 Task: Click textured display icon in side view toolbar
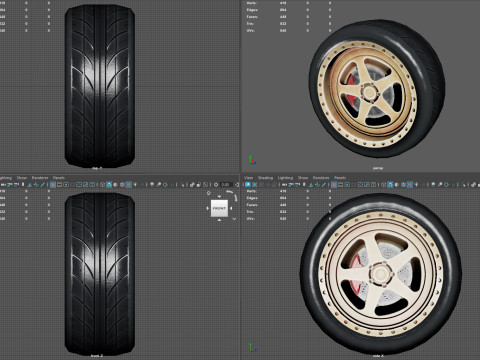(410, 184)
